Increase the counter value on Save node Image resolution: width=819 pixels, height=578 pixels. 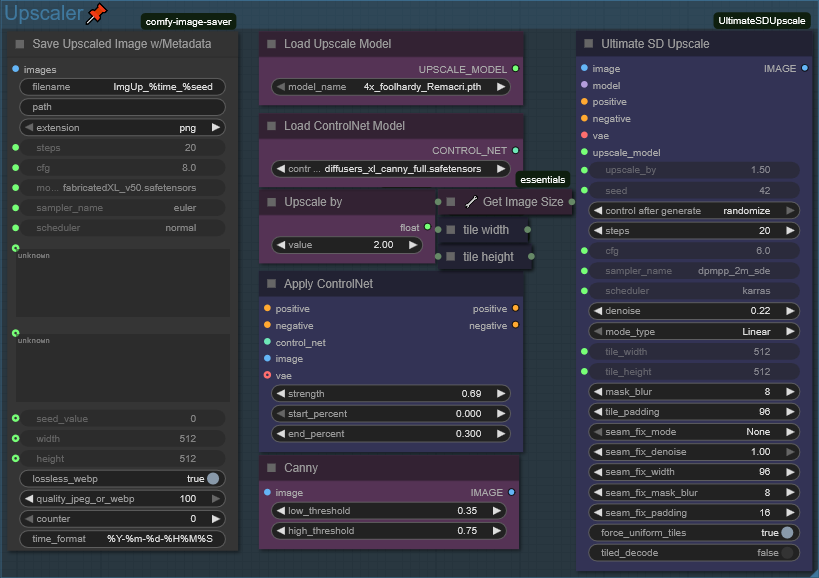[x=215, y=518]
